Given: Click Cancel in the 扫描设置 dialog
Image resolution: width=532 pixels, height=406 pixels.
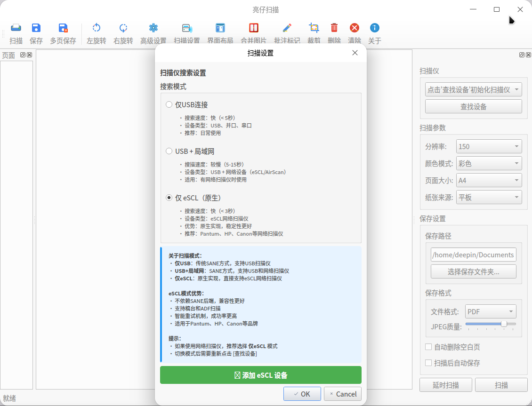Looking at the screenshot, I should 343,394.
